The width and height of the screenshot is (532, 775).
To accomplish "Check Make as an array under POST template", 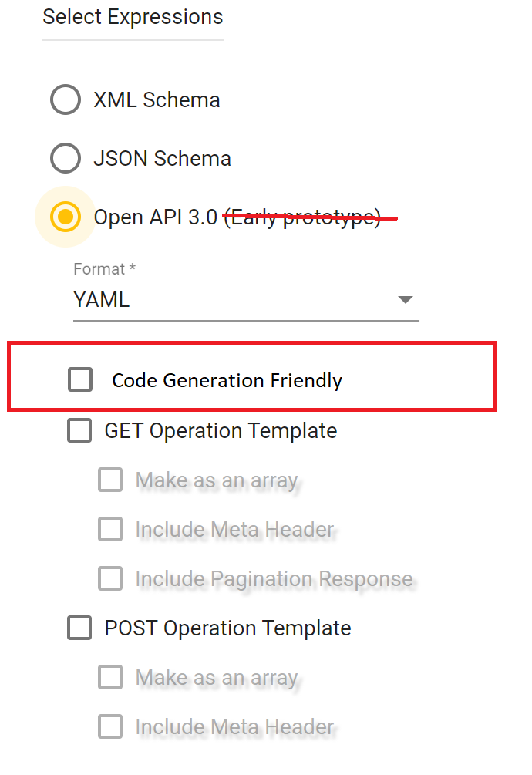I will coord(110,677).
